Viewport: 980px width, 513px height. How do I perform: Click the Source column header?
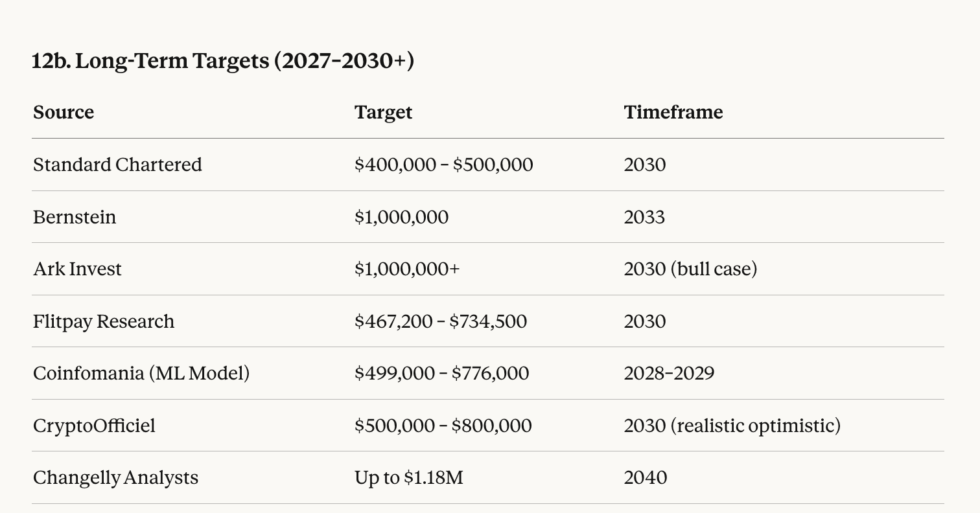point(64,112)
